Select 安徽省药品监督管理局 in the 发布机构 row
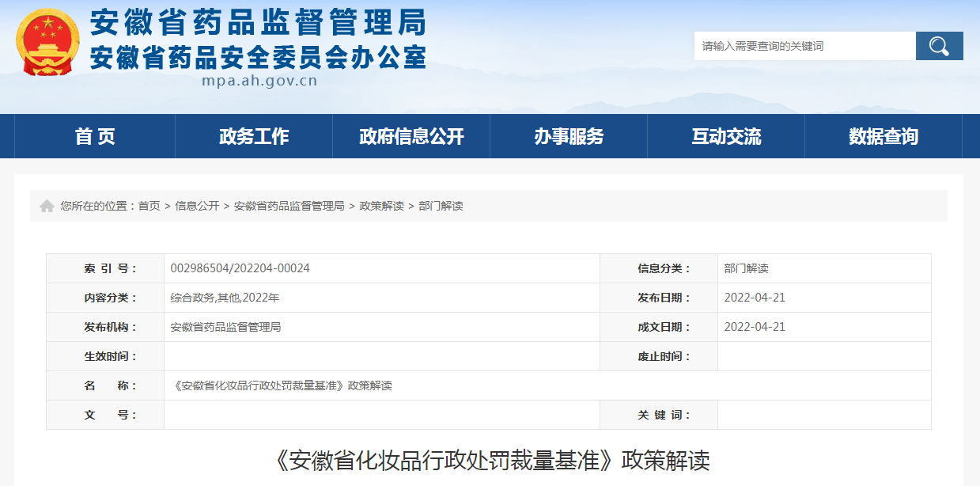980x486 pixels. point(225,327)
